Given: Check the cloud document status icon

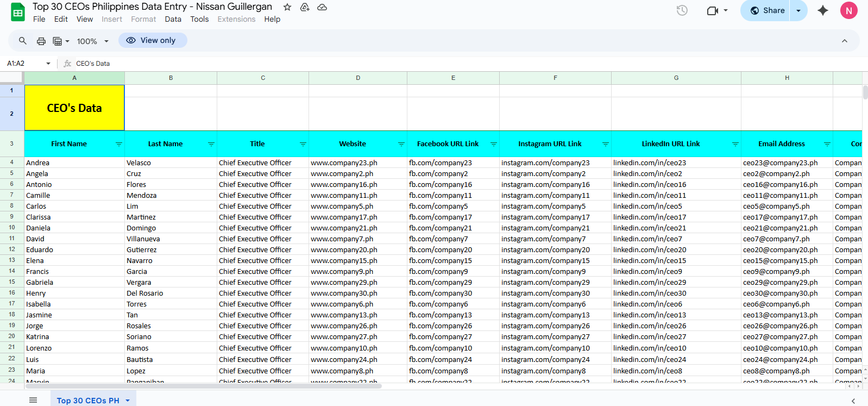Looking at the screenshot, I should 322,7.
